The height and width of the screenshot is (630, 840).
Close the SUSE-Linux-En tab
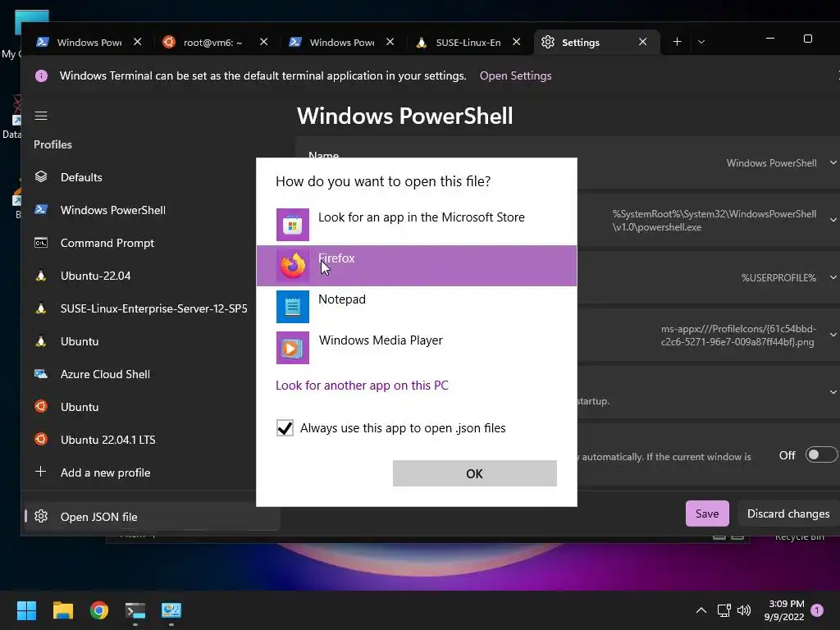click(x=517, y=42)
